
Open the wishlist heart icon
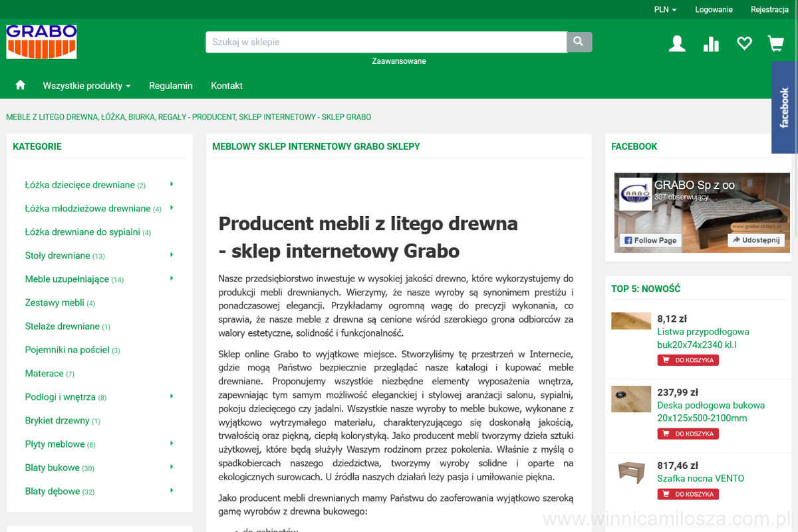click(x=744, y=44)
